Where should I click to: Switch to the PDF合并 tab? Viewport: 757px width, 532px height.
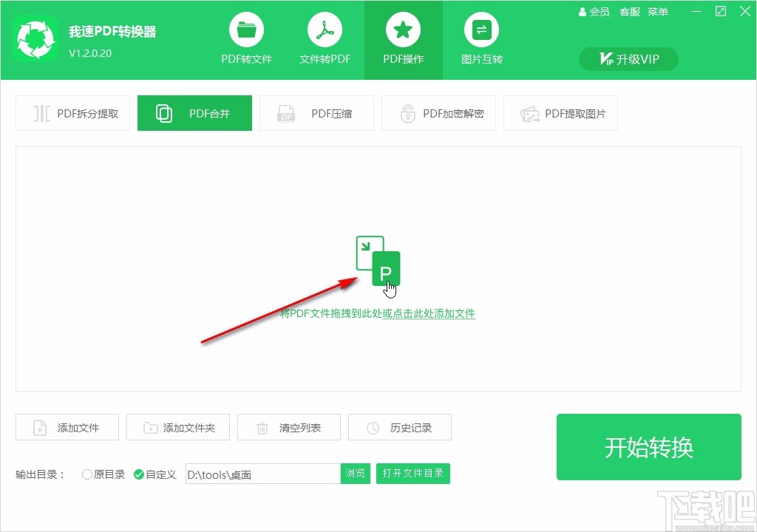[194, 113]
